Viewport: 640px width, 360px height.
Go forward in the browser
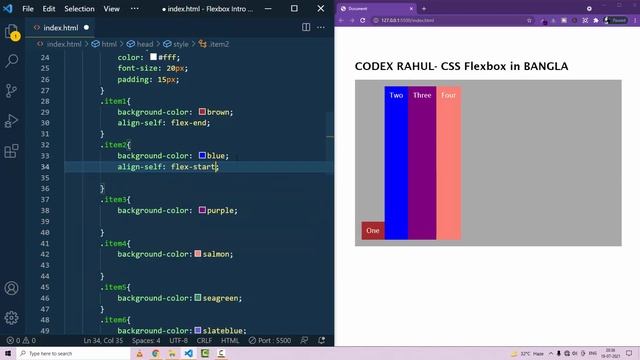click(351, 20)
